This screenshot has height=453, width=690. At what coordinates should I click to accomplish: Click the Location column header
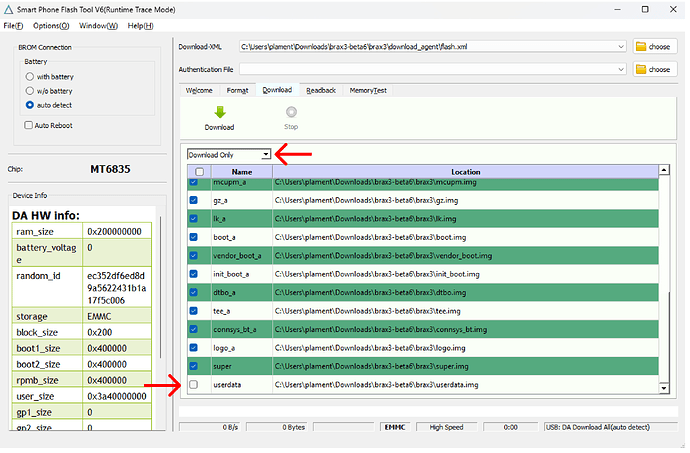click(x=466, y=173)
